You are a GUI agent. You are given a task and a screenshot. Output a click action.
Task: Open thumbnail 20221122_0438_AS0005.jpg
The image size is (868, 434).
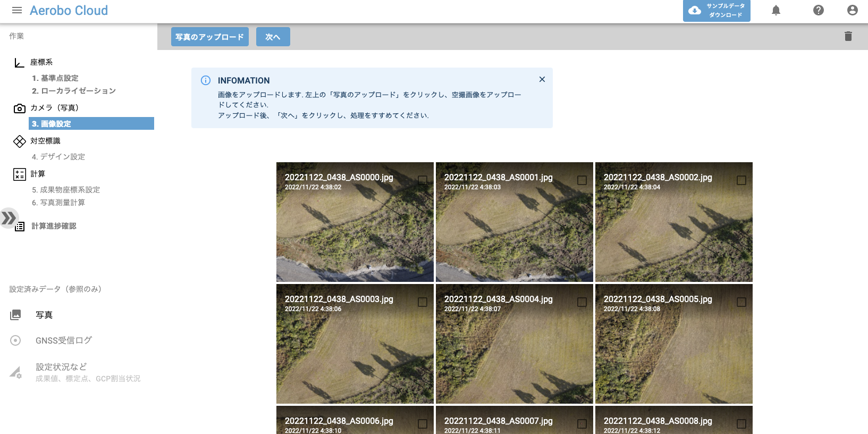674,344
